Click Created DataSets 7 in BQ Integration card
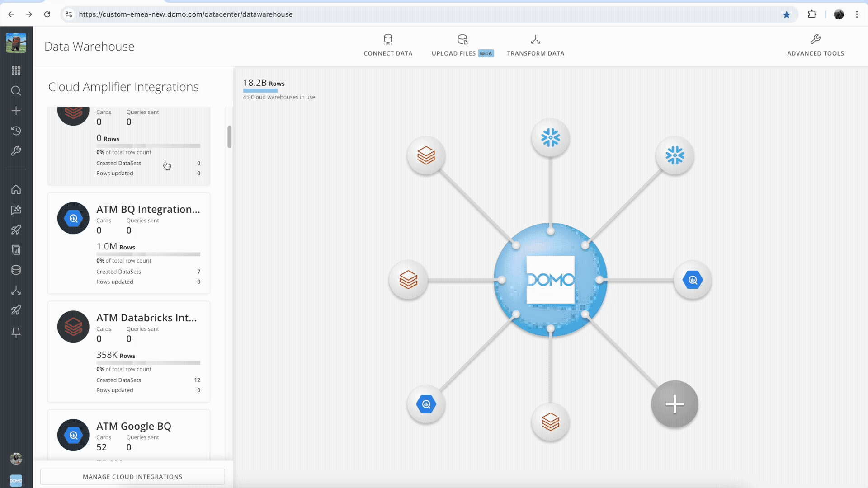 pyautogui.click(x=148, y=272)
